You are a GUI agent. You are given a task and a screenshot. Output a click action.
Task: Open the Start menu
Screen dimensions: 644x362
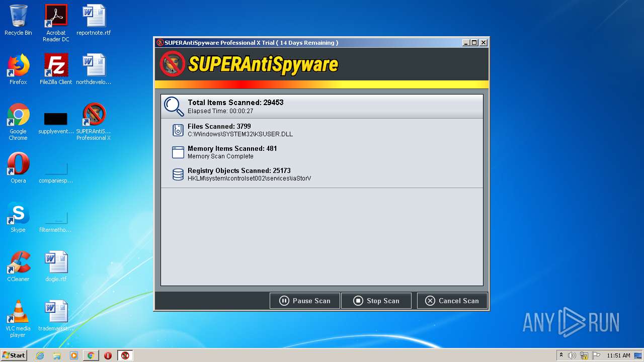click(14, 355)
